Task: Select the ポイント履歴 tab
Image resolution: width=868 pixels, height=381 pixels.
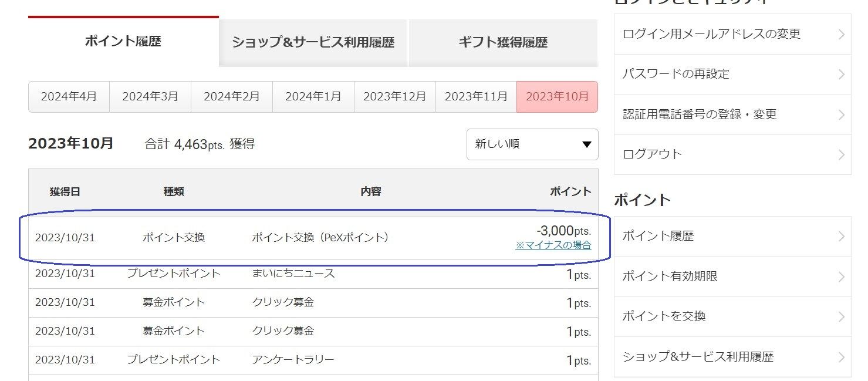Action: pyautogui.click(x=123, y=42)
